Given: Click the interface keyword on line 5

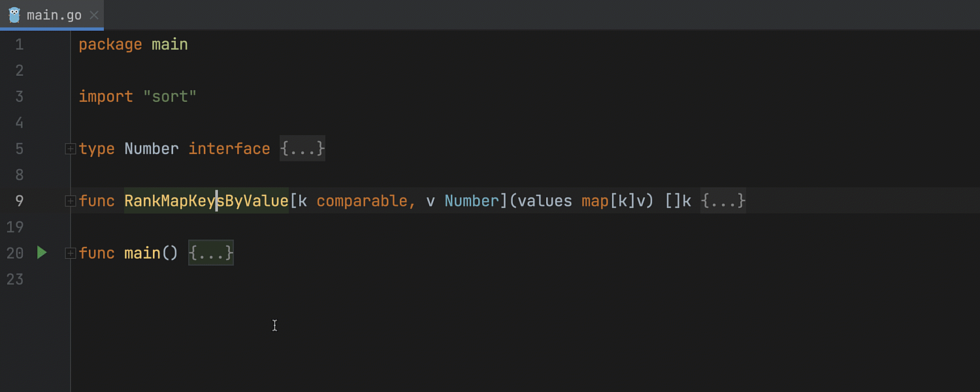Looking at the screenshot, I should 229,149.
